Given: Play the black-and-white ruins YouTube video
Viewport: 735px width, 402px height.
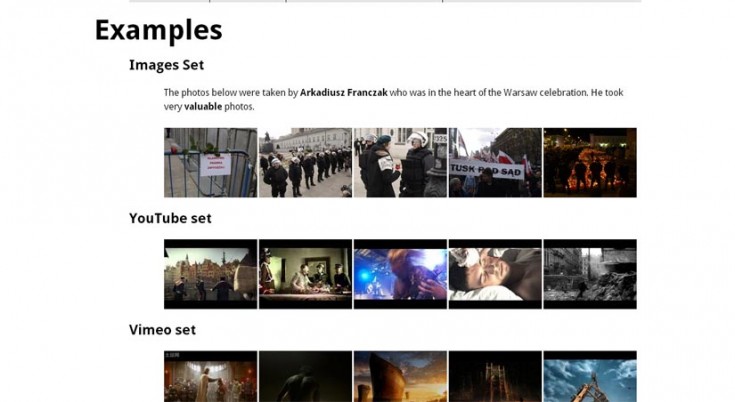Looking at the screenshot, I should point(590,274).
